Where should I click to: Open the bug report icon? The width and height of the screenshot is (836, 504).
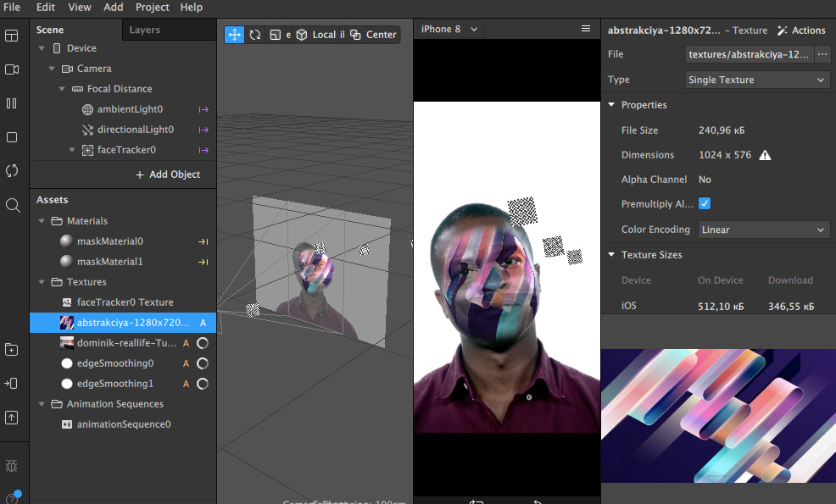pyautogui.click(x=12, y=466)
